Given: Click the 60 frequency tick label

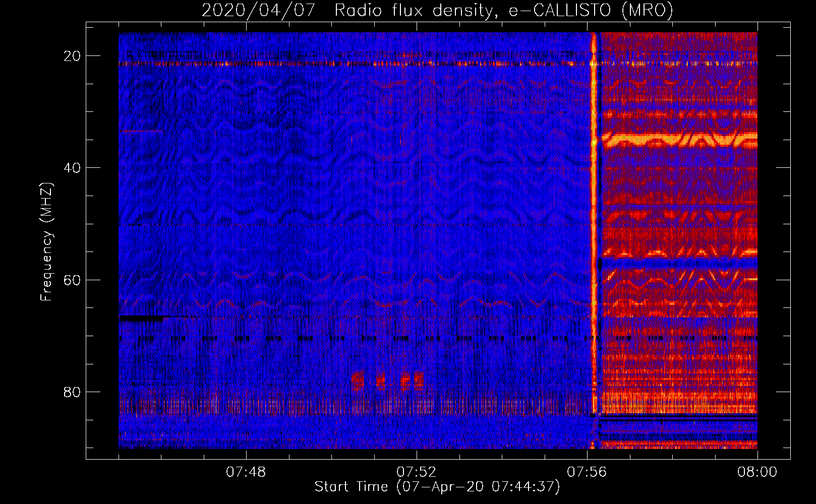Looking at the screenshot, I should [x=72, y=280].
